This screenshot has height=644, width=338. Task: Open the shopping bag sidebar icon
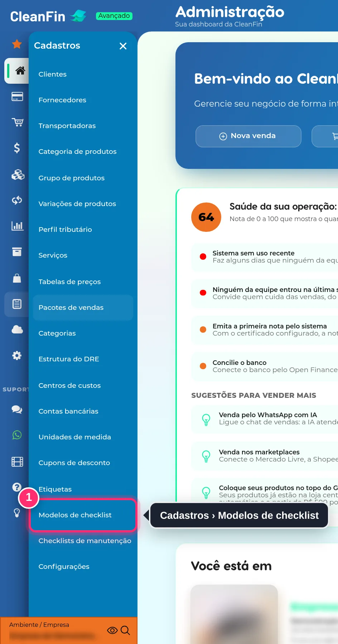point(17,278)
